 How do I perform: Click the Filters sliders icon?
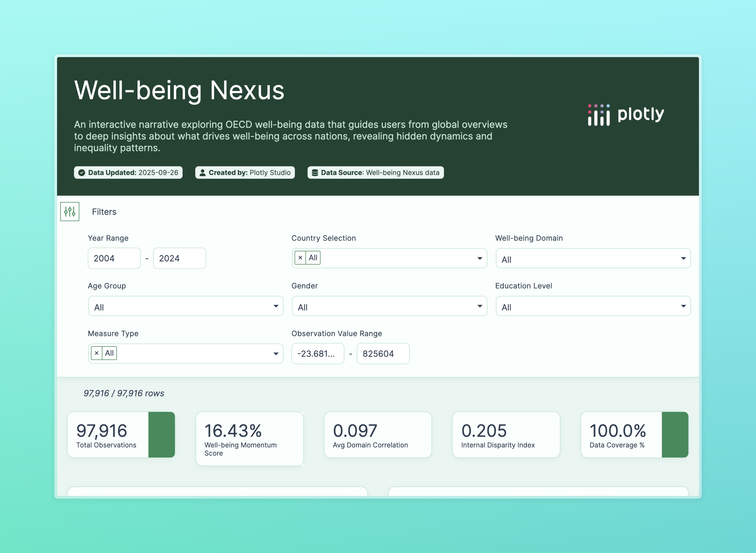(70, 212)
